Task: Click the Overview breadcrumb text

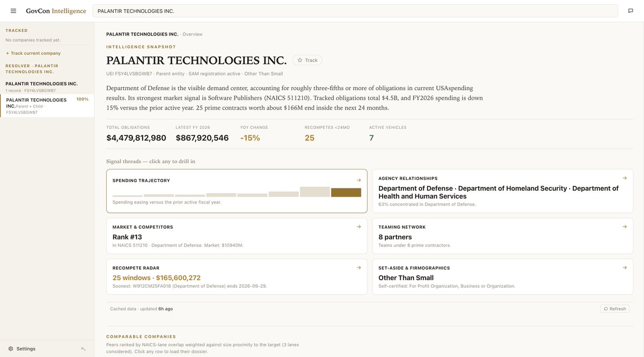Action: pyautogui.click(x=193, y=34)
